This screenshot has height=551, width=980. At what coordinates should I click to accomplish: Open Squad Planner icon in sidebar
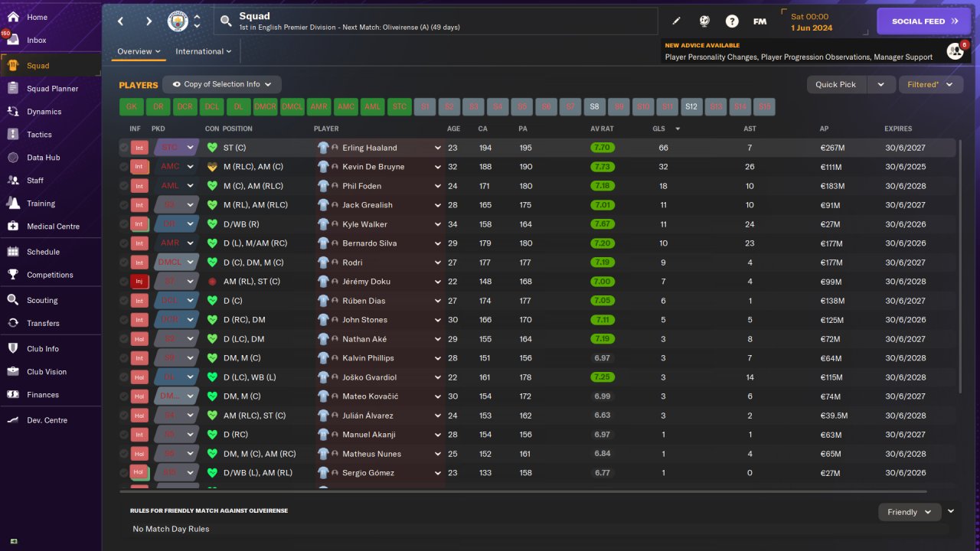pyautogui.click(x=13, y=89)
